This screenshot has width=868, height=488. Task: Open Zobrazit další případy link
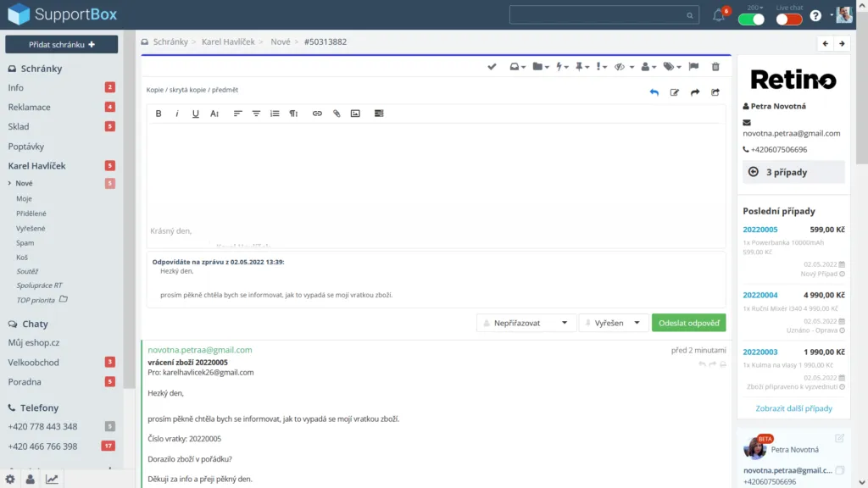click(x=793, y=408)
